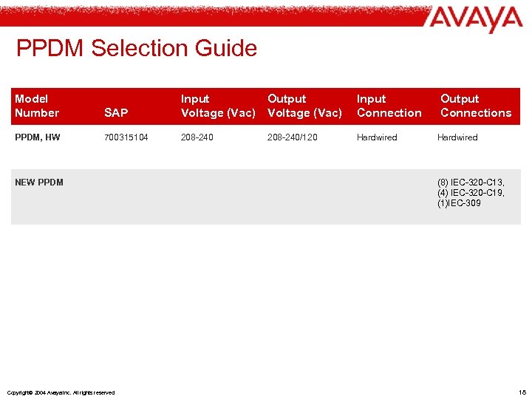Click slide page number 18

[x=522, y=392]
